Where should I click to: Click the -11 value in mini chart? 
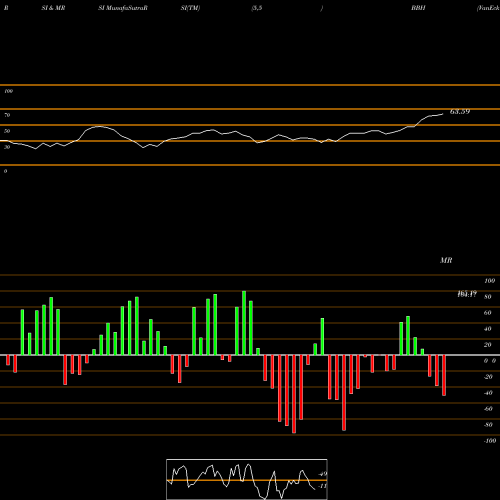(322, 486)
